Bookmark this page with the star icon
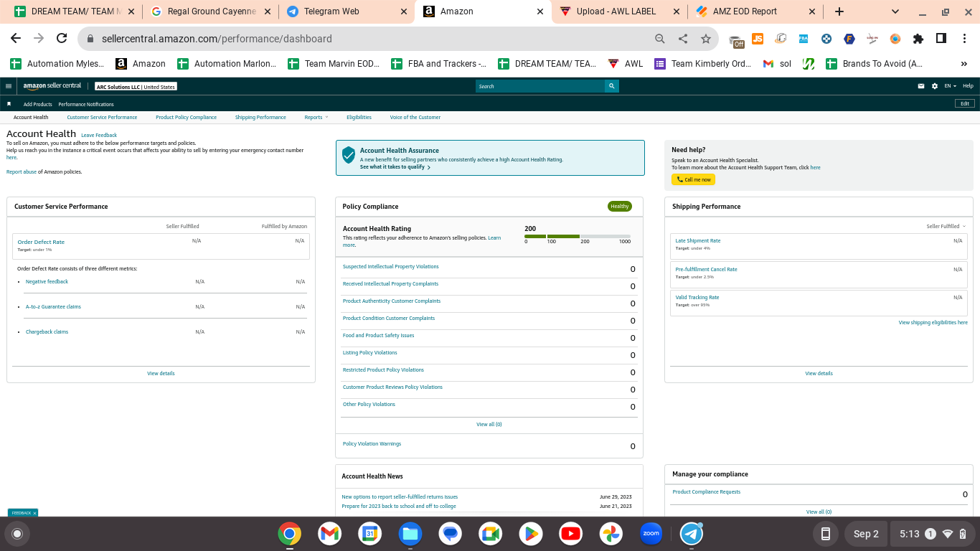Viewport: 980px width, 551px height. click(706, 39)
